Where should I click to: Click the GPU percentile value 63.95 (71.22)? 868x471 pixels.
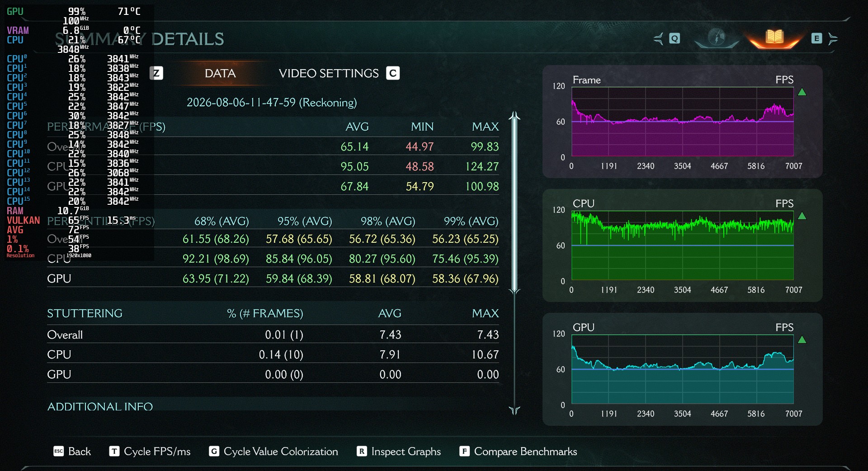216,278
